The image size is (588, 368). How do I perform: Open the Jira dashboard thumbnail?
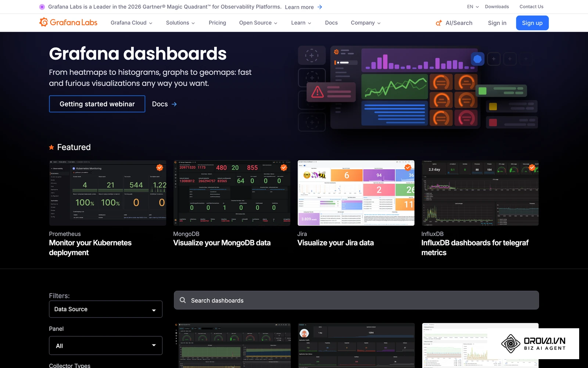tap(356, 193)
